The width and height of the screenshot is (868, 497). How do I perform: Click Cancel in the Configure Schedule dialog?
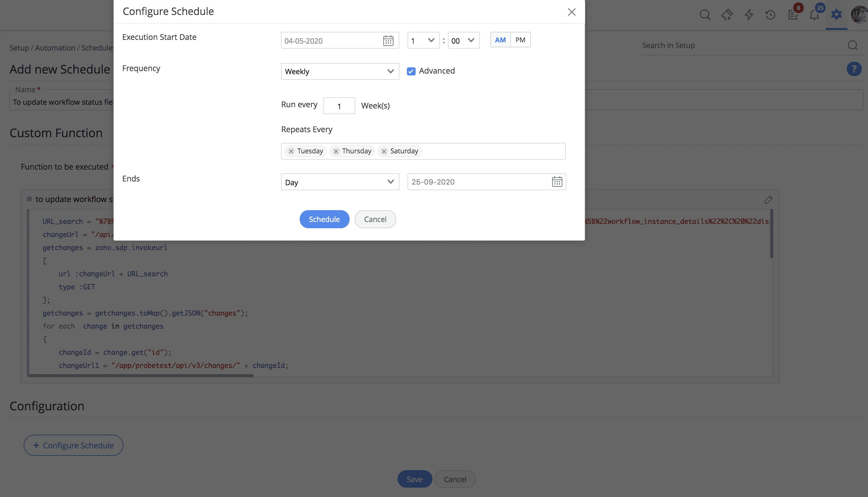pos(375,219)
